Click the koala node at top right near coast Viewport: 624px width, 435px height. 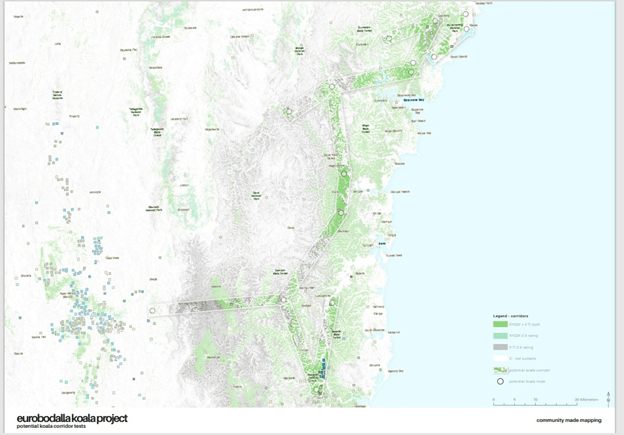[x=466, y=15]
